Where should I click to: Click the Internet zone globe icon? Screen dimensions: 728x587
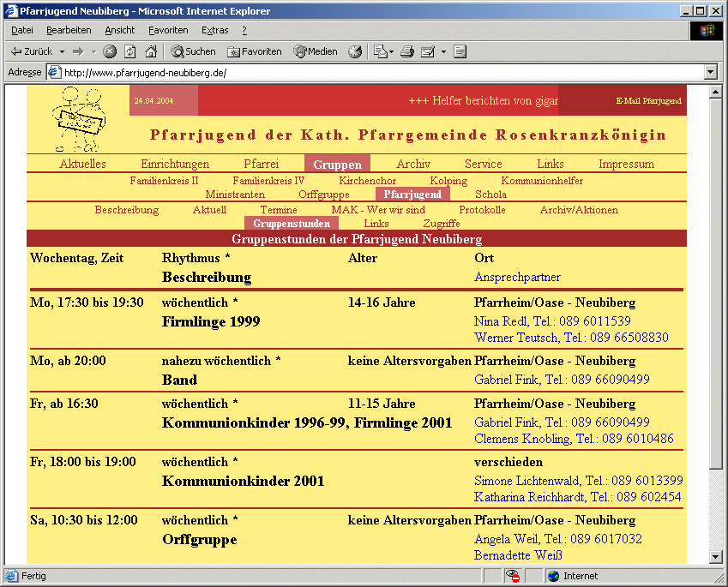553,576
